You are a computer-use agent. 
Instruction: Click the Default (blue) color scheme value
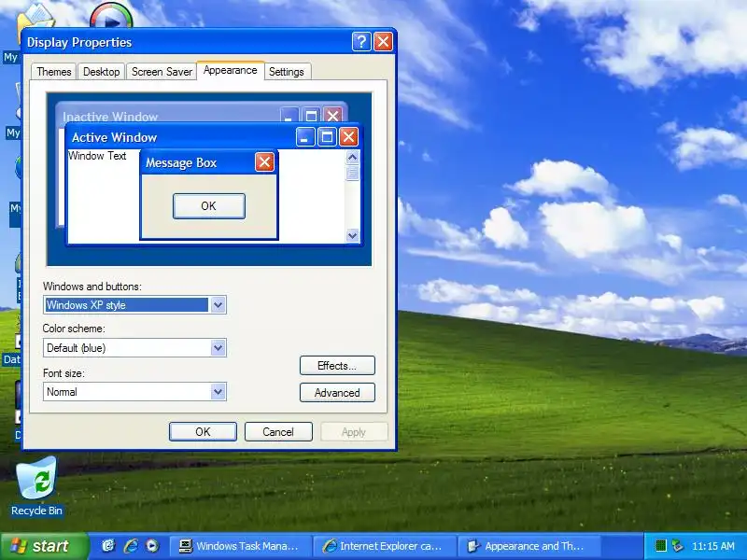(77, 348)
